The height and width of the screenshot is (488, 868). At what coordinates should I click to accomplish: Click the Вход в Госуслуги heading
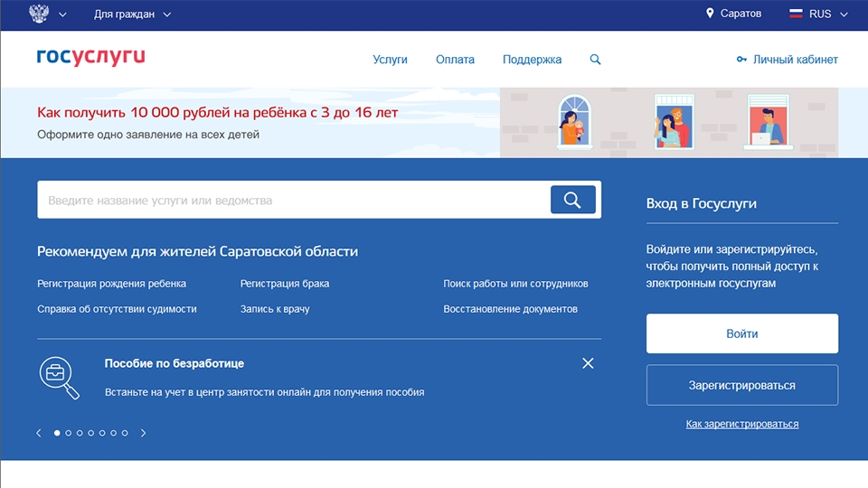(702, 203)
